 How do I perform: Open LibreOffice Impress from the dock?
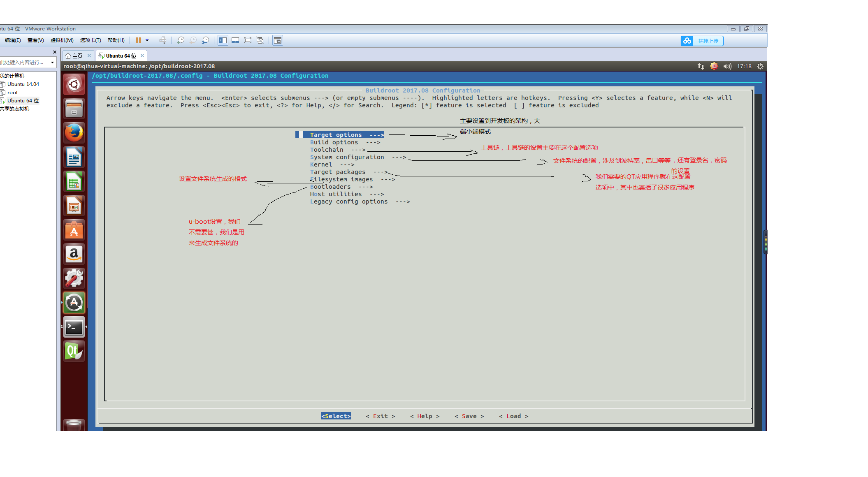point(74,206)
